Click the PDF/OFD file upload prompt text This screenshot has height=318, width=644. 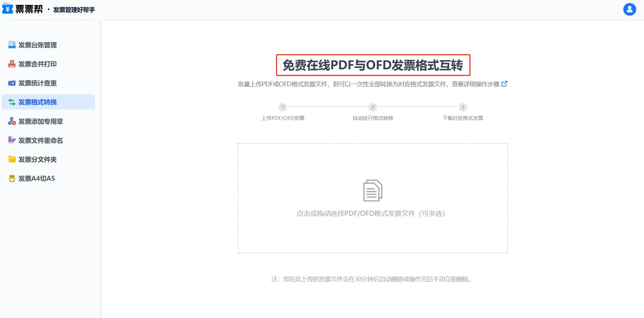[371, 213]
